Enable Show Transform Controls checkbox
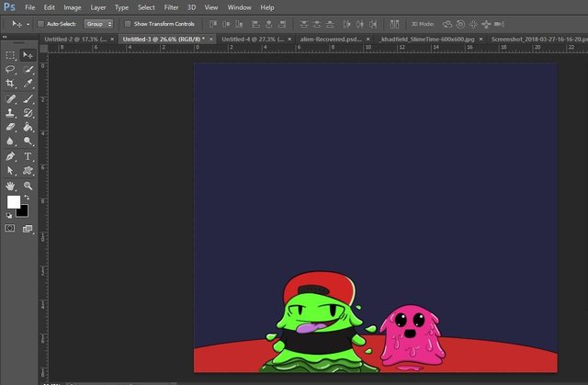 pyautogui.click(x=128, y=24)
